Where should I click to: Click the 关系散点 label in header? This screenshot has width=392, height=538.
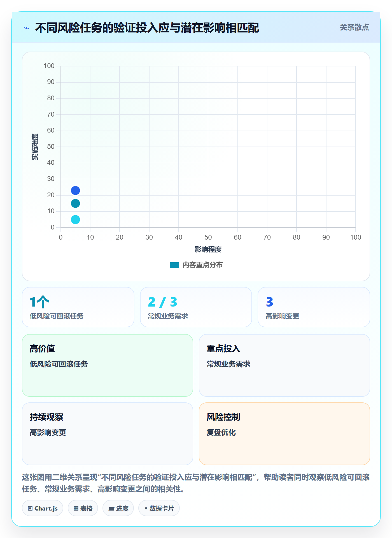point(354,27)
